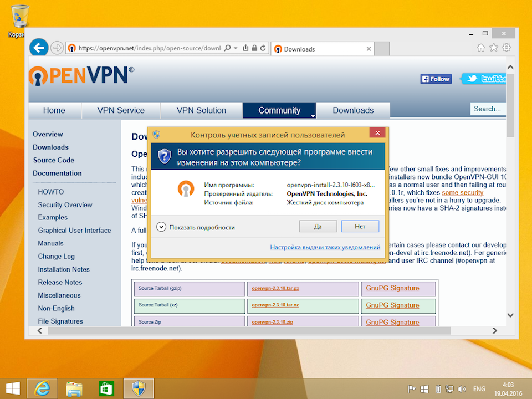Click the 'some security' link in text

462,193
